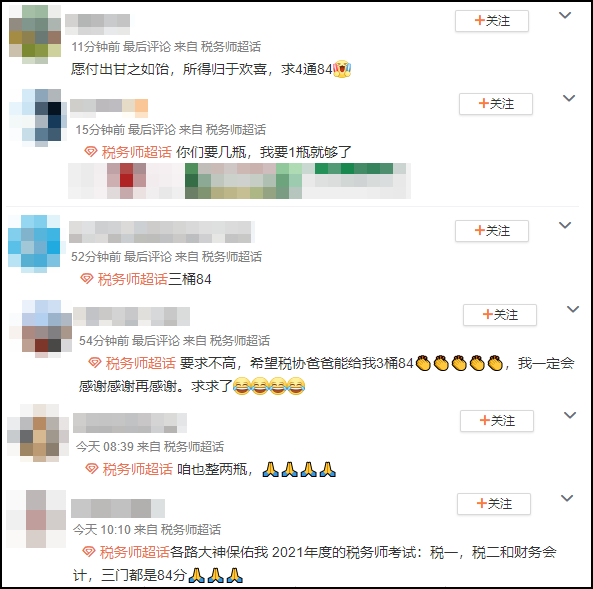Image resolution: width=593 pixels, height=589 pixels.
Task: Click the first laughing emoji after 求求了
Action: (x=241, y=386)
